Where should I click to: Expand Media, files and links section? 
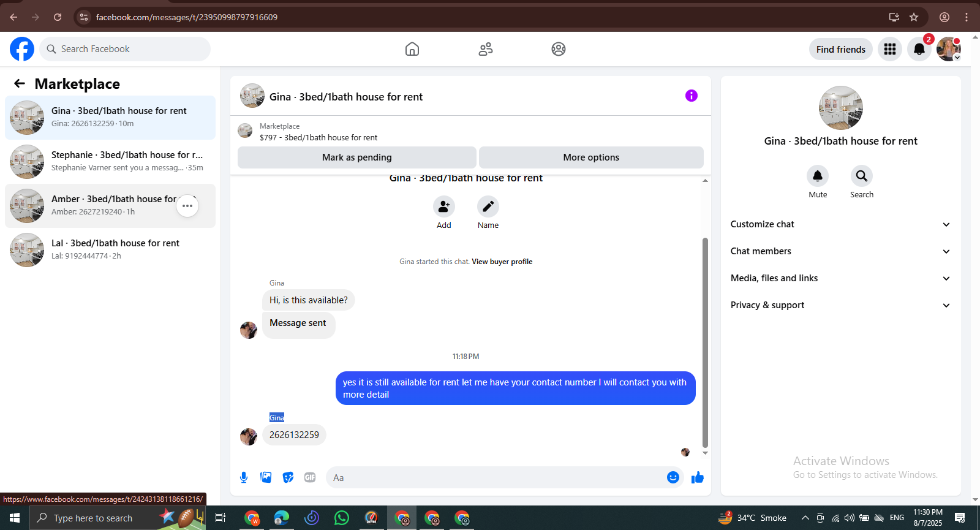coord(840,278)
